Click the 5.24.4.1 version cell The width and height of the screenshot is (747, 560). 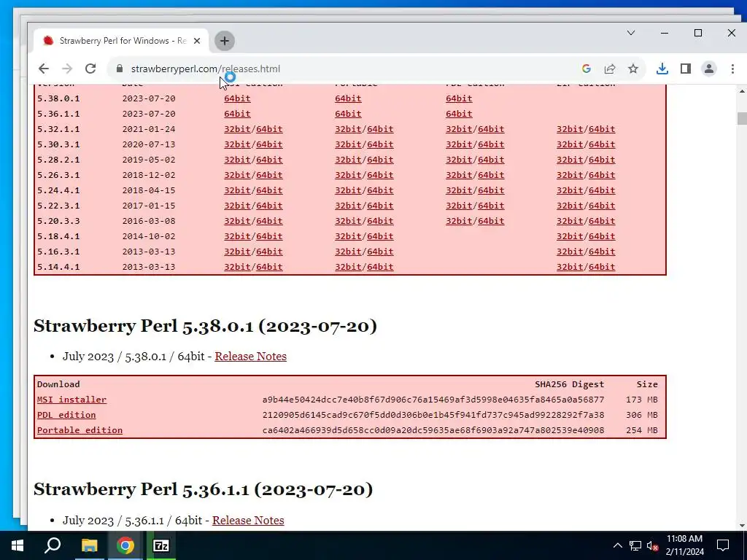tap(58, 190)
